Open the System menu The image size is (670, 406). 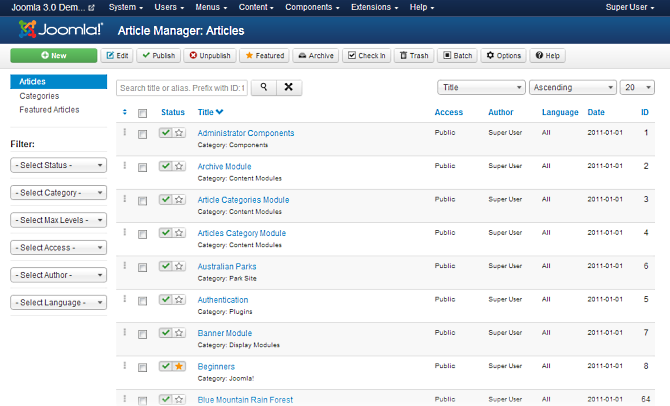(x=126, y=7)
